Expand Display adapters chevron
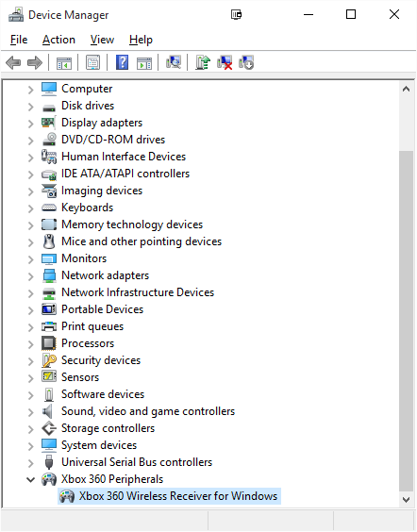 coord(31,124)
